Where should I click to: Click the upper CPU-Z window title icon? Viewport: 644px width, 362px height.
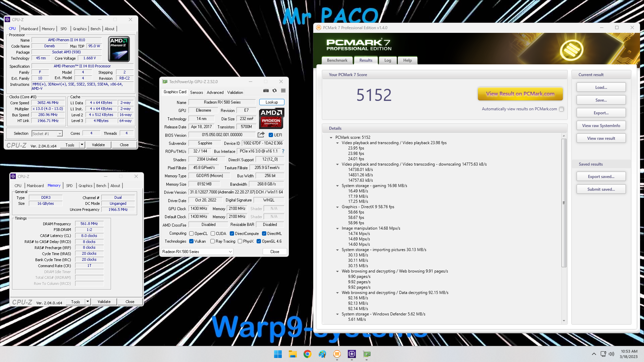[x=7, y=19]
